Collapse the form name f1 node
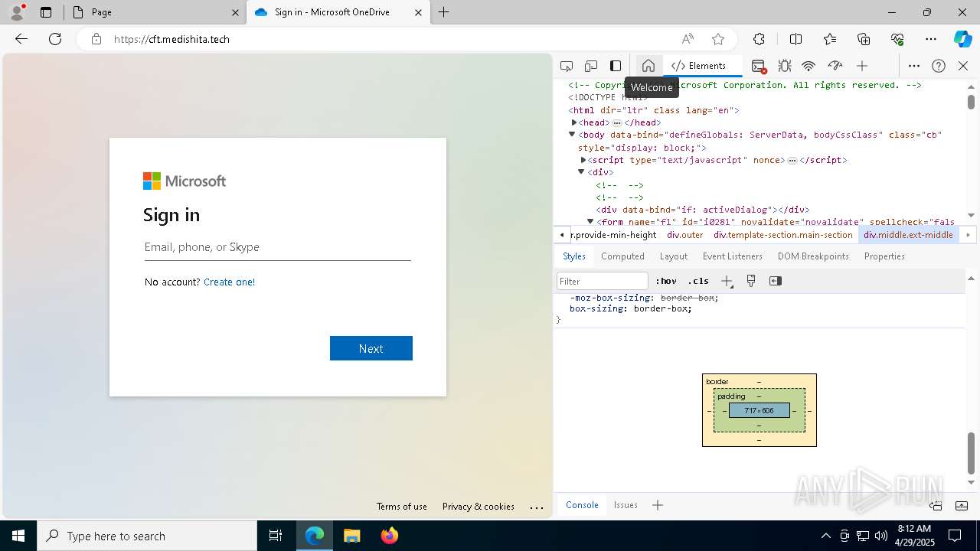The width and height of the screenshot is (980, 551). pos(590,221)
